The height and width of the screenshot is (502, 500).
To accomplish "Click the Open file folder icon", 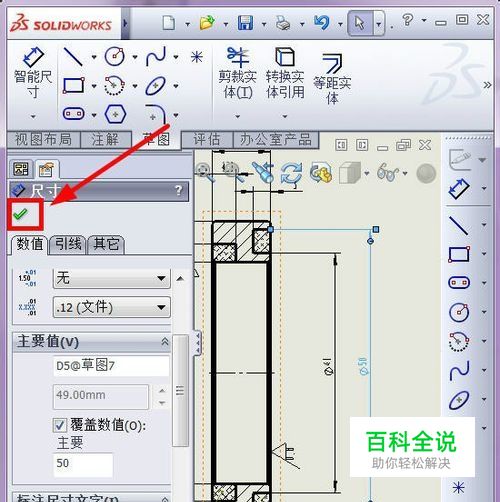I will [207, 23].
